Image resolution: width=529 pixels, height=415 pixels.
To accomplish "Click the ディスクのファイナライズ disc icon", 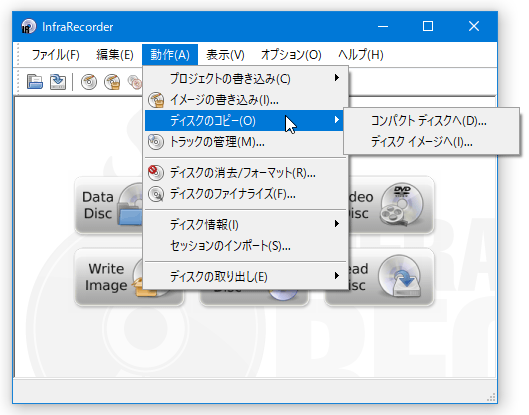I will coord(156,194).
